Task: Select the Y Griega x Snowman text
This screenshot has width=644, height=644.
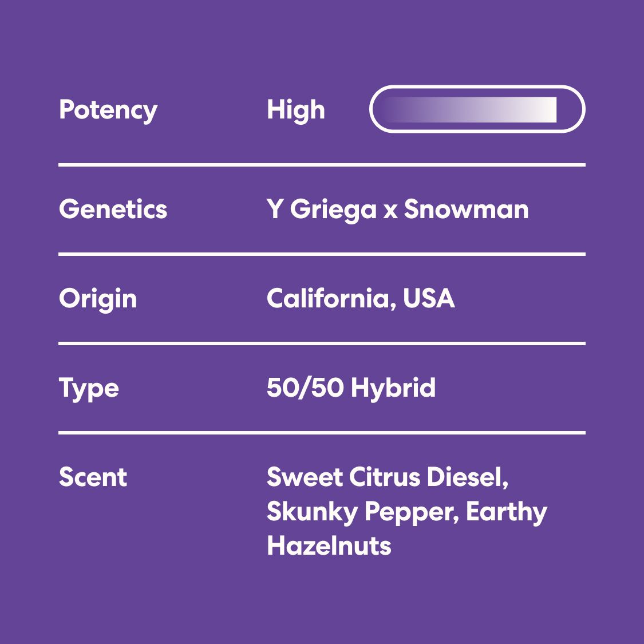Action: point(398,210)
